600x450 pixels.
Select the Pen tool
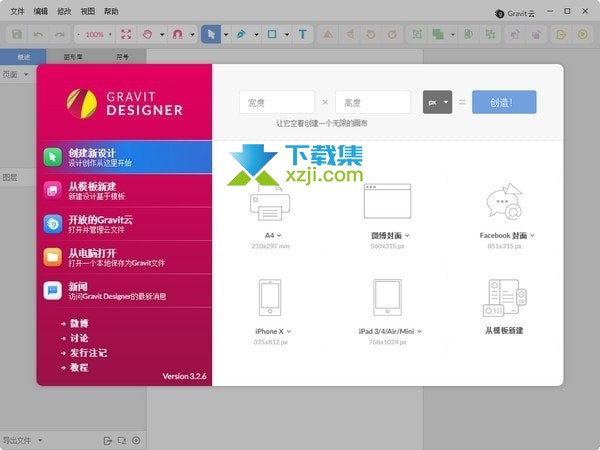[241, 34]
